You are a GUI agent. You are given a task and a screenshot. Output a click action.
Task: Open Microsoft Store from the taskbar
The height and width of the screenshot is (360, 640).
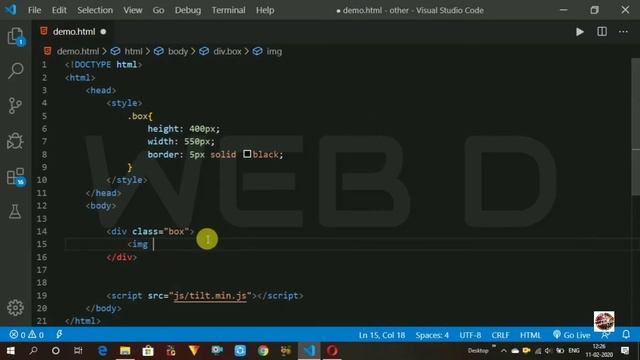click(x=148, y=351)
